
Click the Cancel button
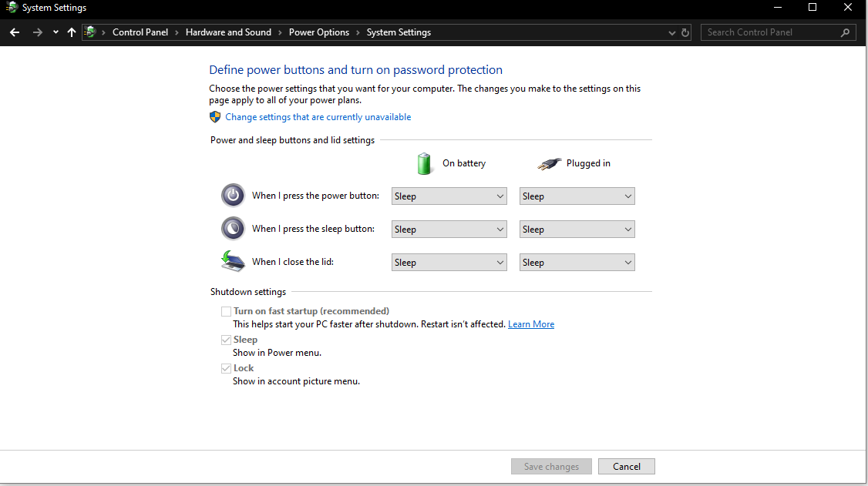627,467
